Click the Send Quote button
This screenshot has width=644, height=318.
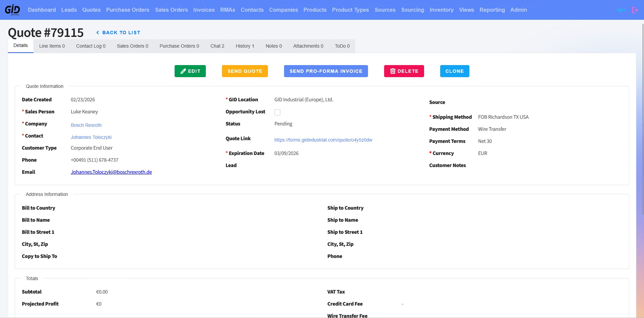[x=245, y=71]
